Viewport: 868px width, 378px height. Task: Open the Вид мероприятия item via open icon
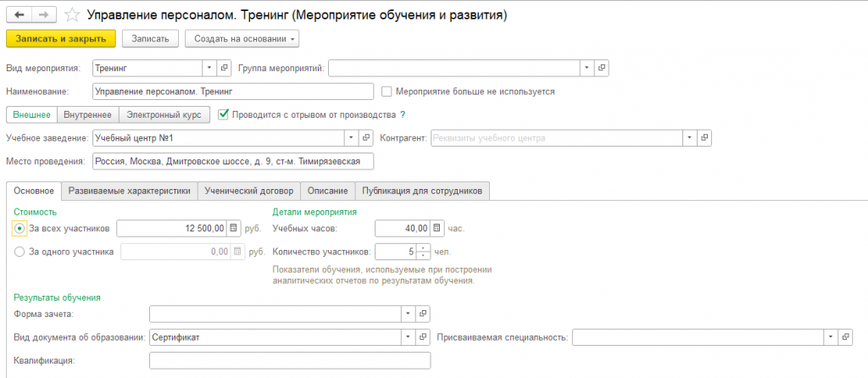pyautogui.click(x=224, y=68)
